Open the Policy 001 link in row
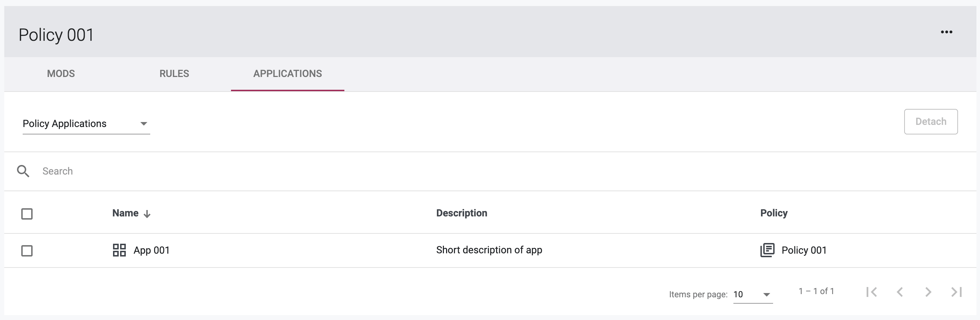This screenshot has height=320, width=980. pos(804,250)
